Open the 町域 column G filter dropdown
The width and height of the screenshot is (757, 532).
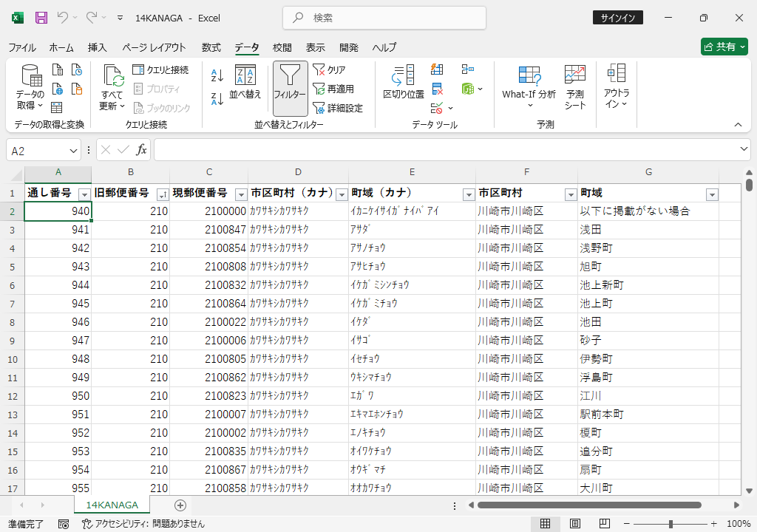(x=712, y=194)
